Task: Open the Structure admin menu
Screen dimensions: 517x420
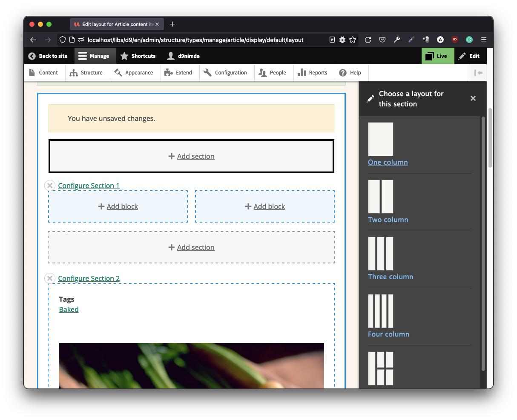Action: tap(86, 73)
